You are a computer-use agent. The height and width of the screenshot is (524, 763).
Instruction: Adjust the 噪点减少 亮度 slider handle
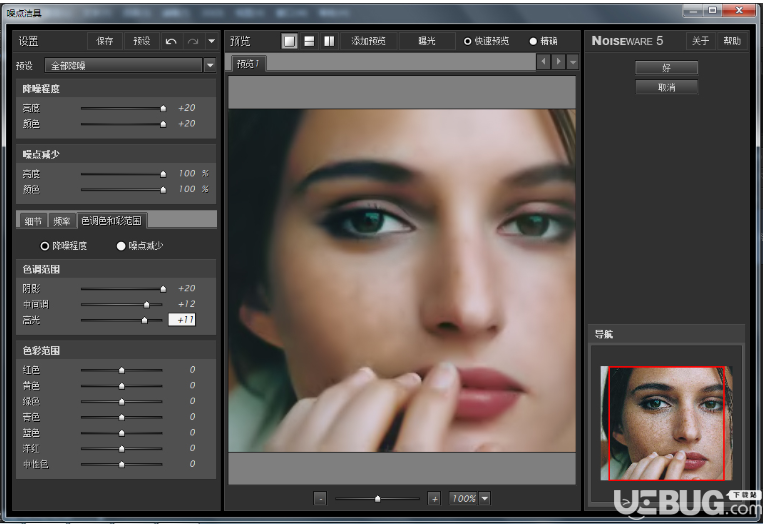(164, 174)
